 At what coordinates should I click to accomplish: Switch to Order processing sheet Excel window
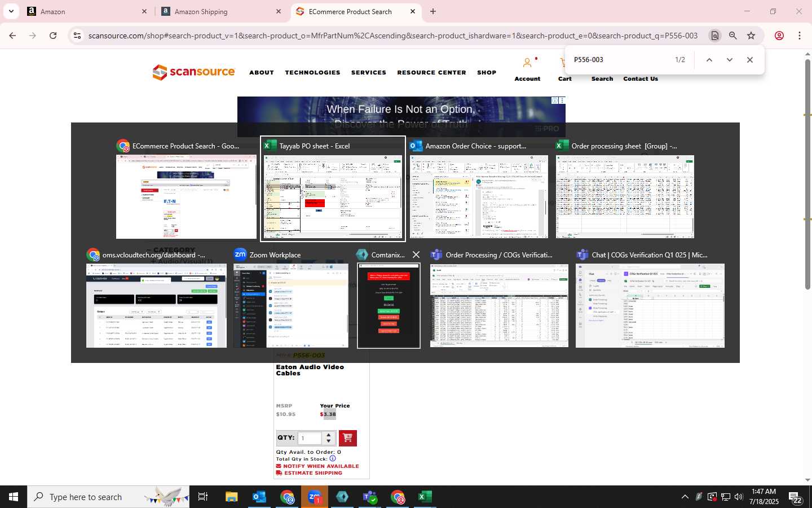click(x=625, y=189)
